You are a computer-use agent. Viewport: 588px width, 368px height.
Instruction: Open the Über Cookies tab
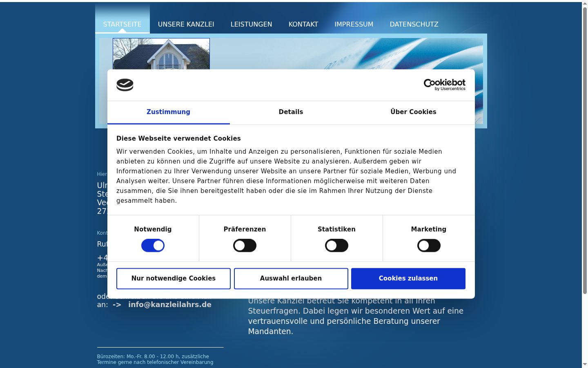coord(413,112)
